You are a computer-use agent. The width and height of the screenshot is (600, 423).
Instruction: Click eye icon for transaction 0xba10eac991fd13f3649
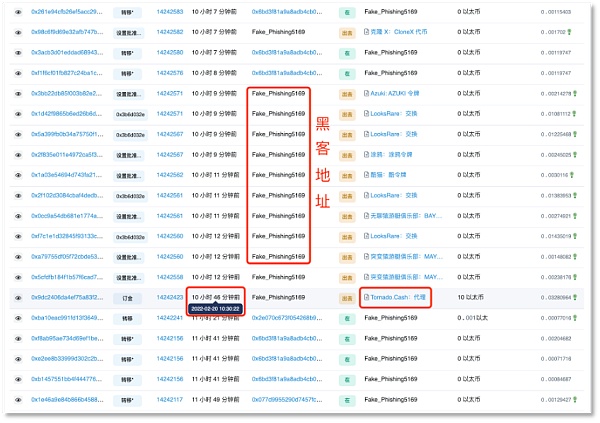pos(18,318)
